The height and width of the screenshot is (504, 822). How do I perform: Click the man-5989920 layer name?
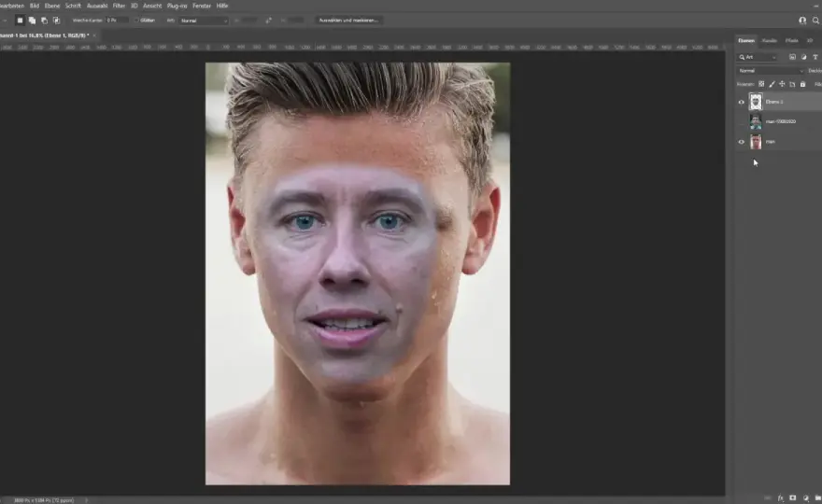click(781, 121)
